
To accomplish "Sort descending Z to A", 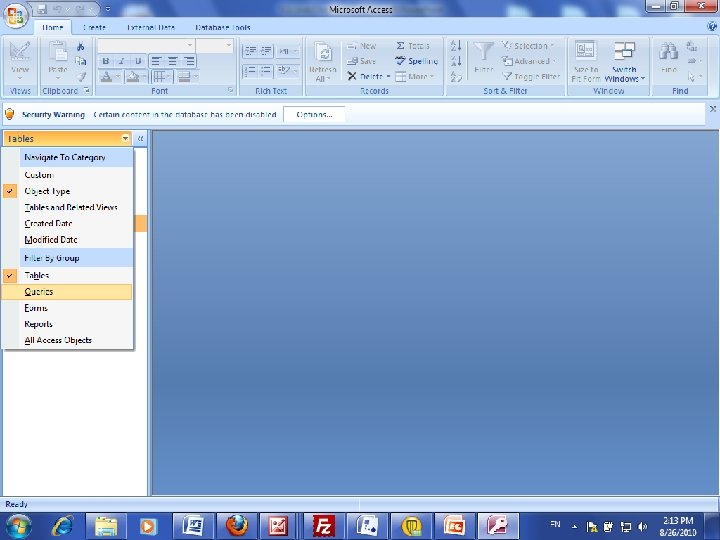I will [456, 61].
